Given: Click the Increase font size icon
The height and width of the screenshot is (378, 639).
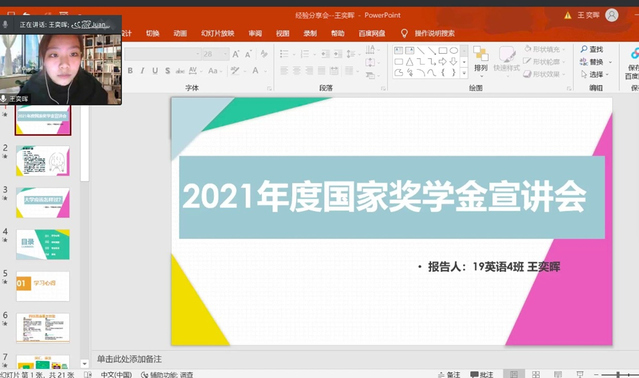Looking at the screenshot, I should tap(236, 54).
